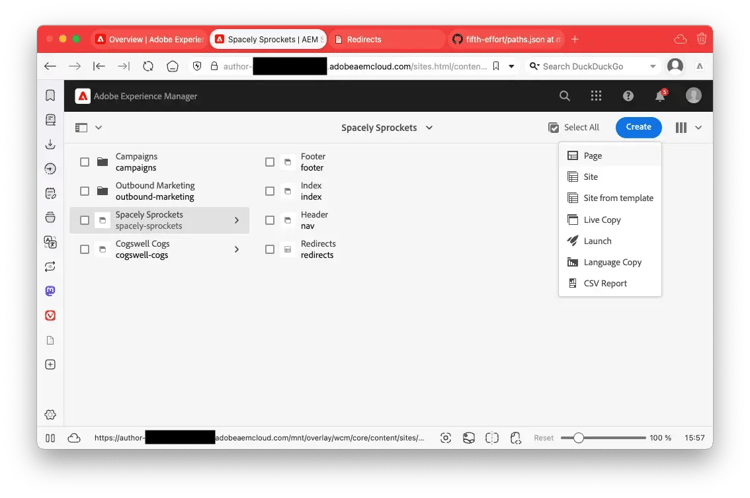Open a new browser tab

[x=575, y=39]
